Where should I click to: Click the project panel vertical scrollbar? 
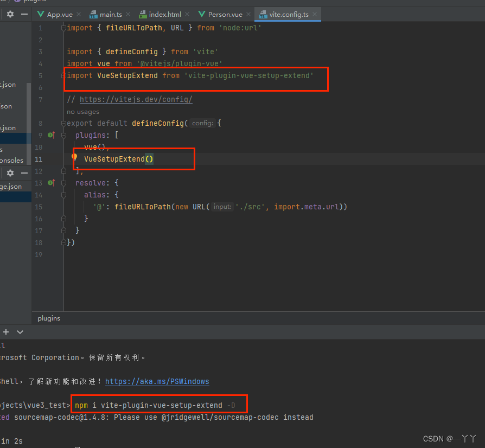click(x=29, y=124)
